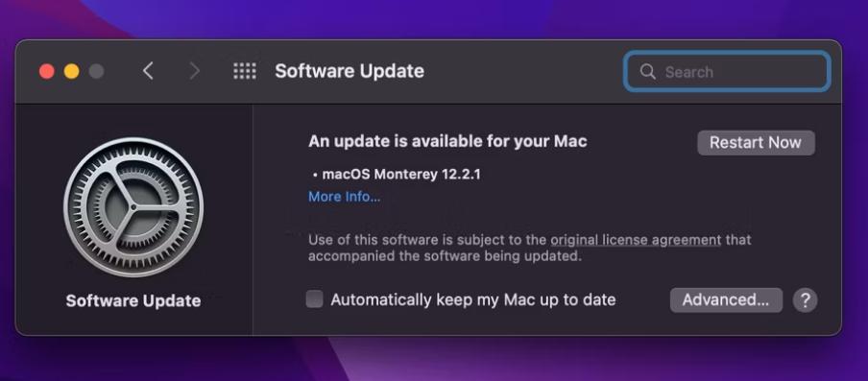Click the Software Update gear icon
Image resolution: width=868 pixels, height=381 pixels.
click(133, 207)
